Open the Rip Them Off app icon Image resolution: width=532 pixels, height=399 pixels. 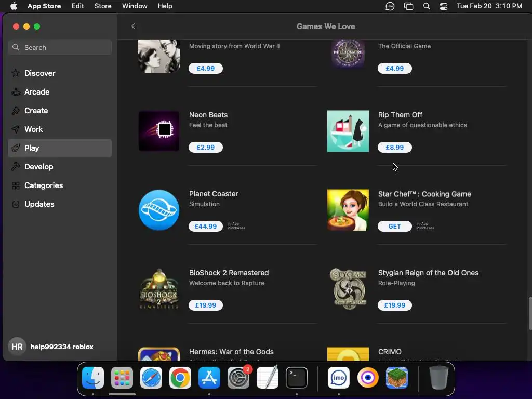coord(348,131)
